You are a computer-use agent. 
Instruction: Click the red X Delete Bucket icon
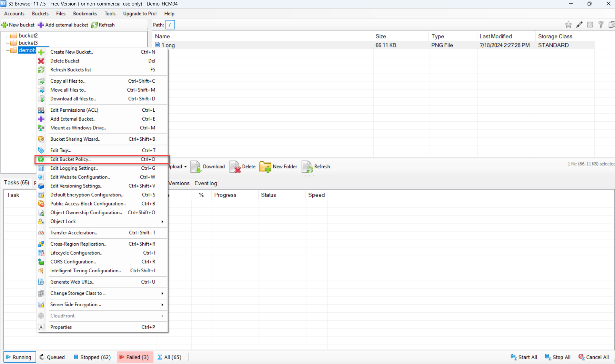pos(41,61)
